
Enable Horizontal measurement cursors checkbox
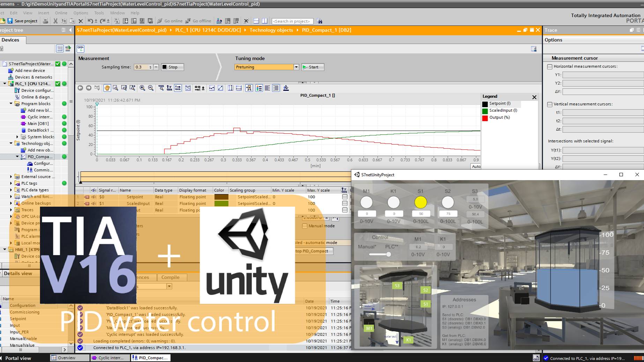click(x=550, y=66)
